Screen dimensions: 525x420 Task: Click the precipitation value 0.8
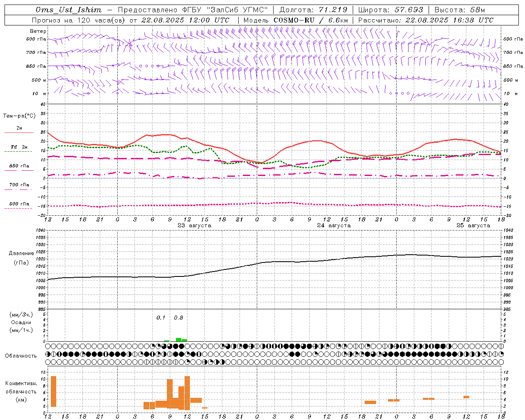point(178,318)
